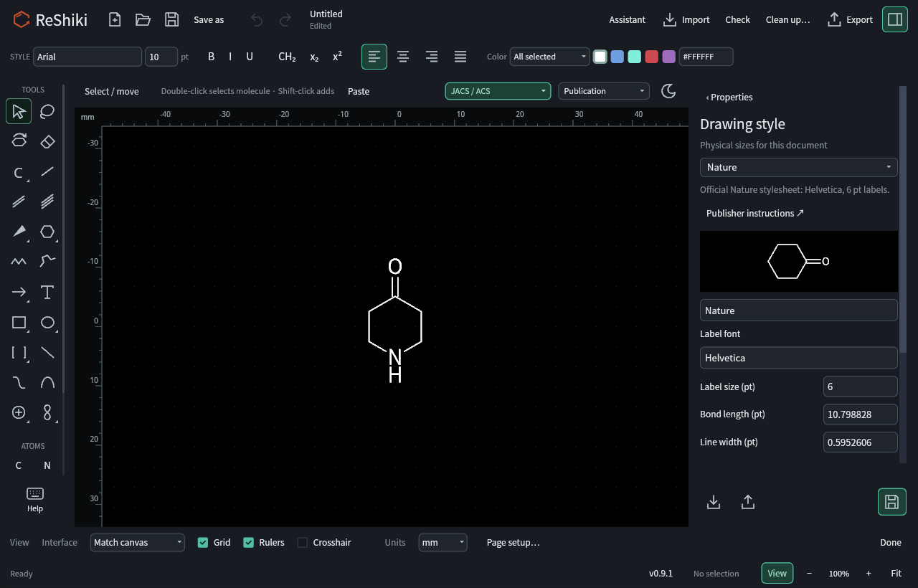Pick the Eraser tool
918x588 pixels.
tap(47, 141)
